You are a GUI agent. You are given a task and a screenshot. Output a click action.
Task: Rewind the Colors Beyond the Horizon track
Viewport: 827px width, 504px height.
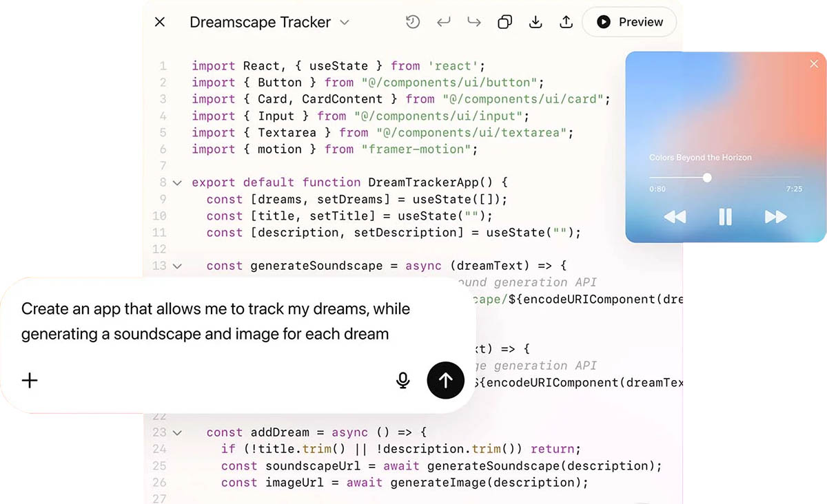[x=675, y=218]
